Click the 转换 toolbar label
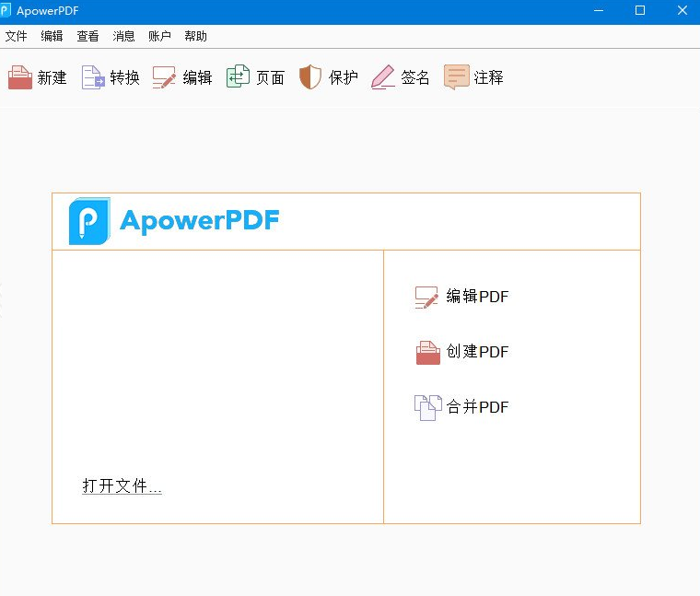 click(x=124, y=77)
